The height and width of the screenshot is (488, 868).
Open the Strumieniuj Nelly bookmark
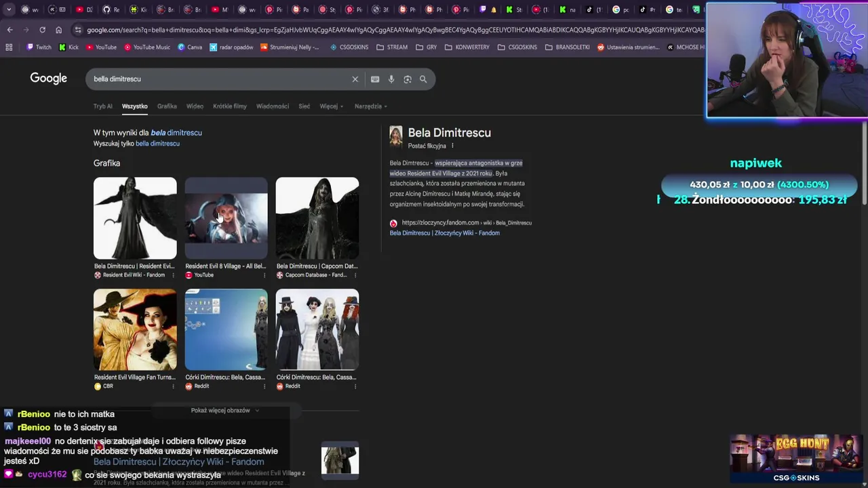click(x=290, y=47)
